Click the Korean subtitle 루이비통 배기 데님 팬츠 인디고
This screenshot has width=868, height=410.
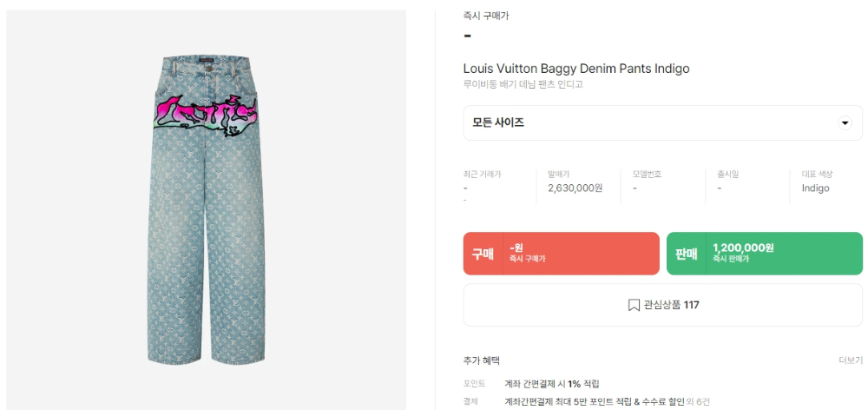pos(523,84)
